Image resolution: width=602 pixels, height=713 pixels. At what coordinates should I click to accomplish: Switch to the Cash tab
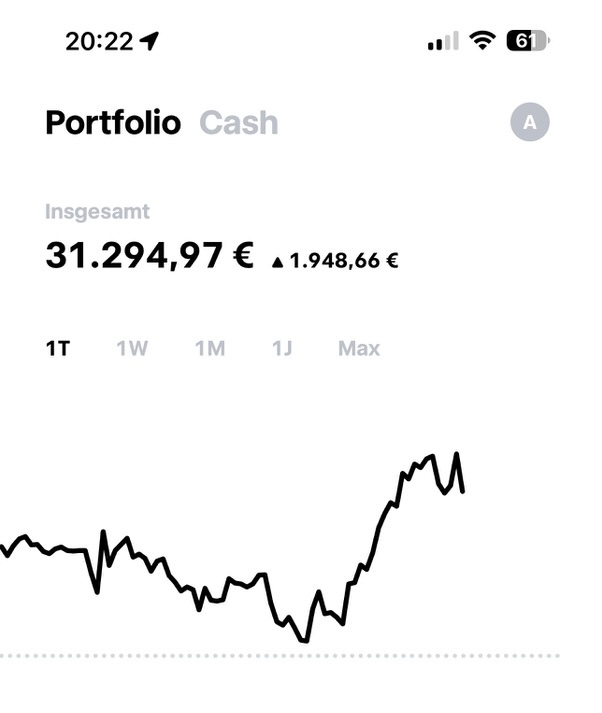(x=239, y=123)
